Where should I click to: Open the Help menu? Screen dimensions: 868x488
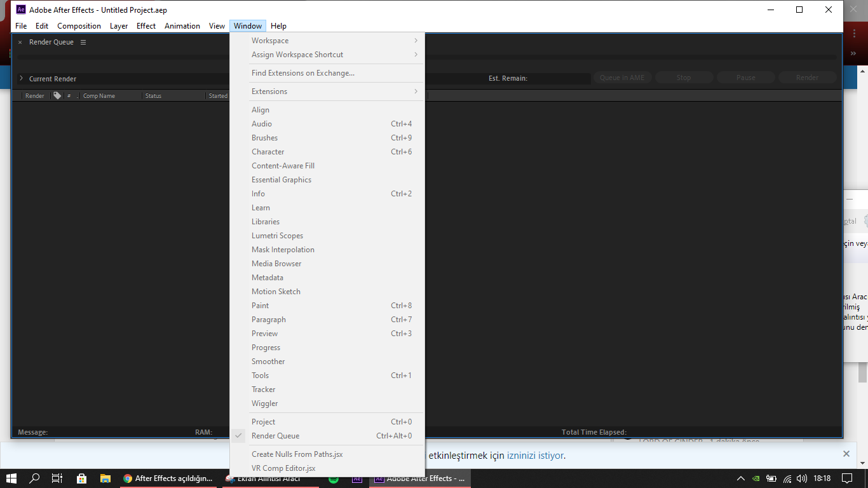pos(278,26)
